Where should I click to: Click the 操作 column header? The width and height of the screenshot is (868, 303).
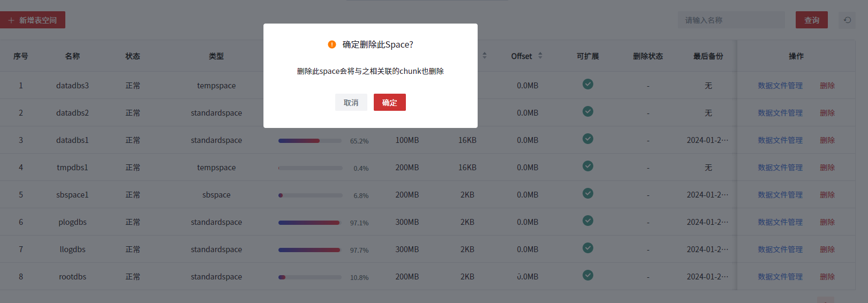tap(796, 56)
